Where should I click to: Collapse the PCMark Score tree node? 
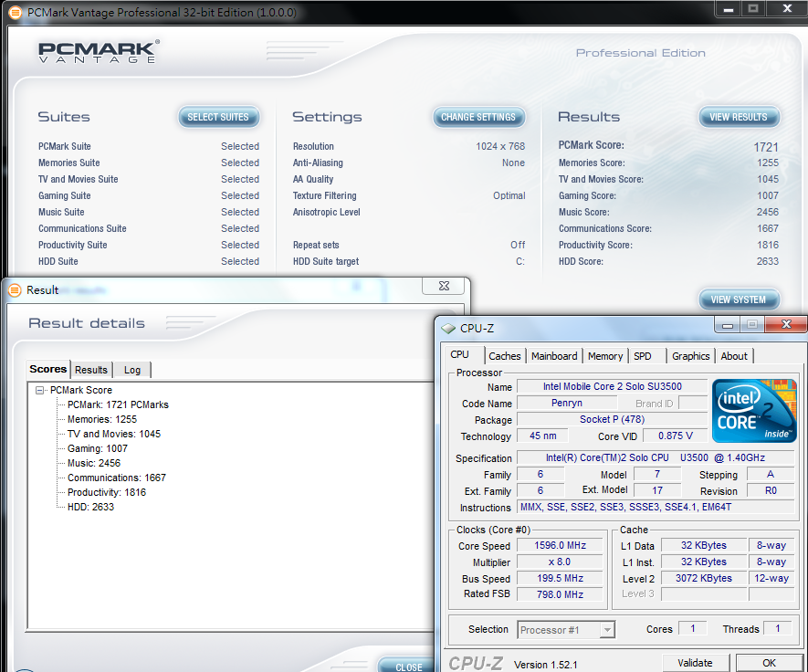[40, 390]
